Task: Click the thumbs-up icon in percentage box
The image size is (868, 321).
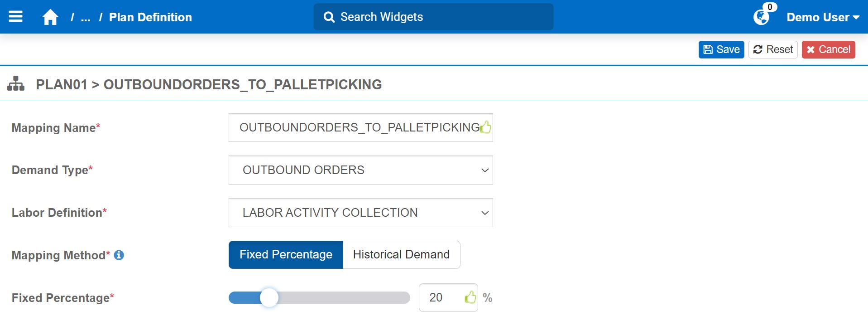Action: coord(470,297)
